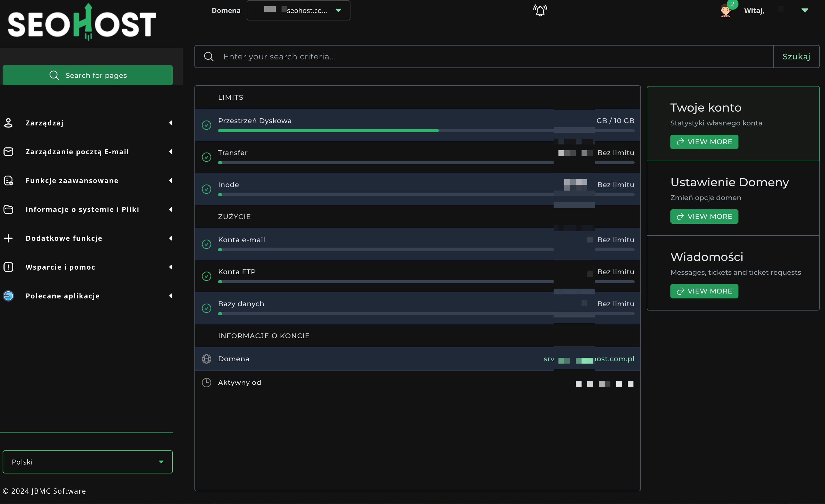Click the notification bell icon
The height and width of the screenshot is (504, 825).
[540, 10]
